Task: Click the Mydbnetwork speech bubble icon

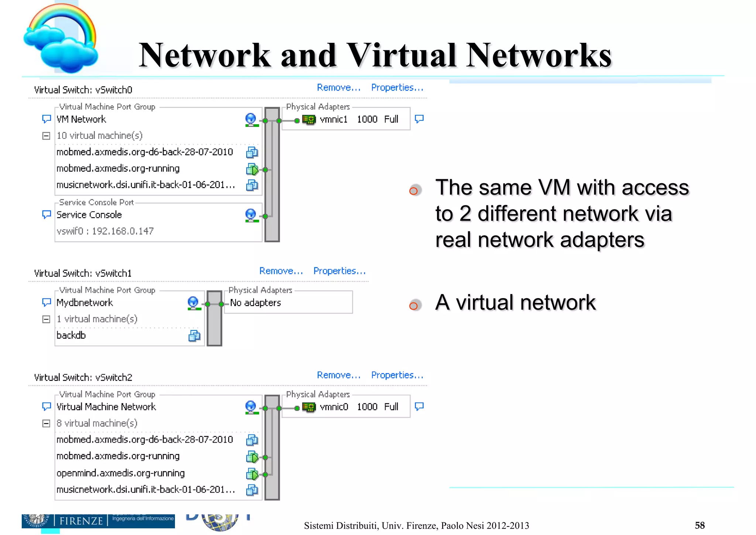Action: point(47,302)
